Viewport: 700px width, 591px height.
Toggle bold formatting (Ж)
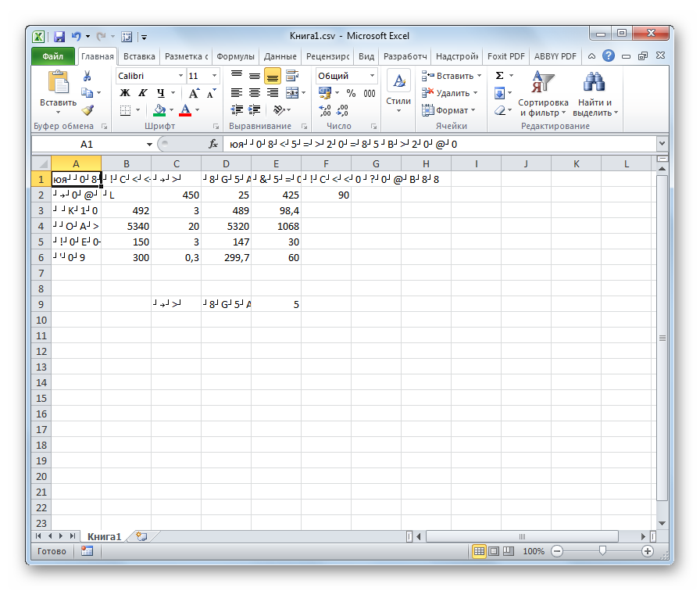click(x=124, y=93)
